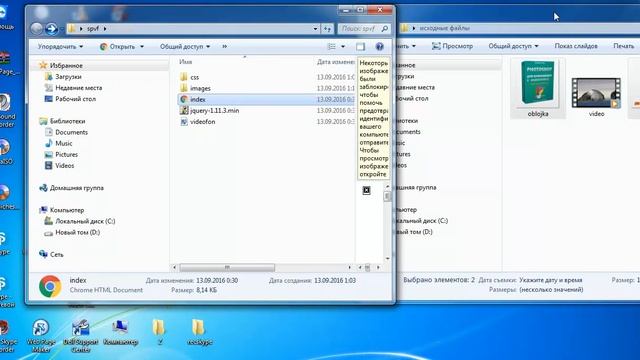Click 'Показ слайдов' in background window

pos(576,46)
